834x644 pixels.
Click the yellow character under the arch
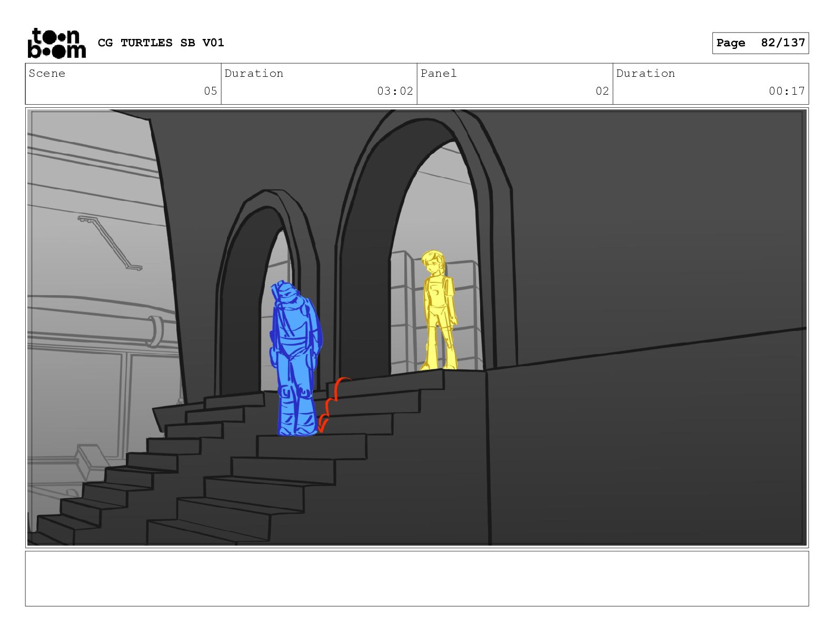(x=440, y=310)
